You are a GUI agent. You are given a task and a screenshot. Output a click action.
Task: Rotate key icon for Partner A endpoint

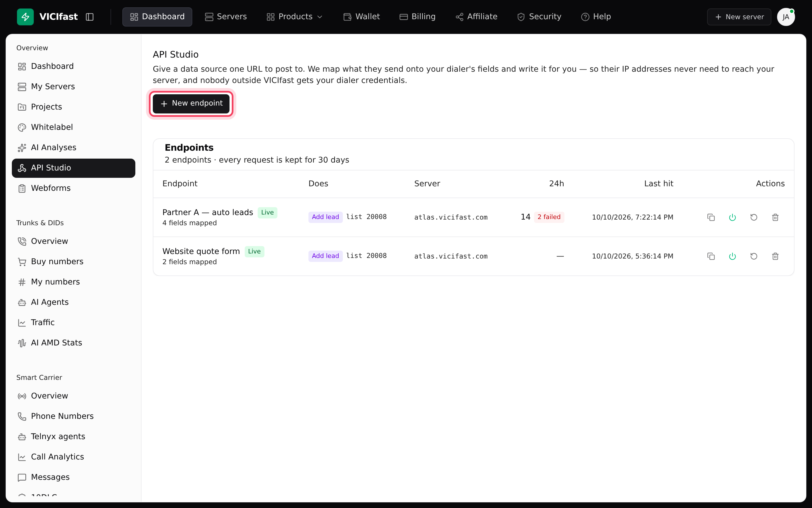(754, 217)
